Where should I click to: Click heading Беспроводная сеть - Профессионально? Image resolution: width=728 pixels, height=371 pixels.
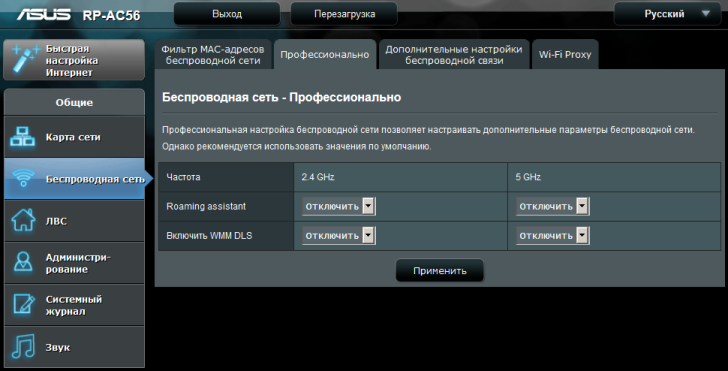[281, 98]
